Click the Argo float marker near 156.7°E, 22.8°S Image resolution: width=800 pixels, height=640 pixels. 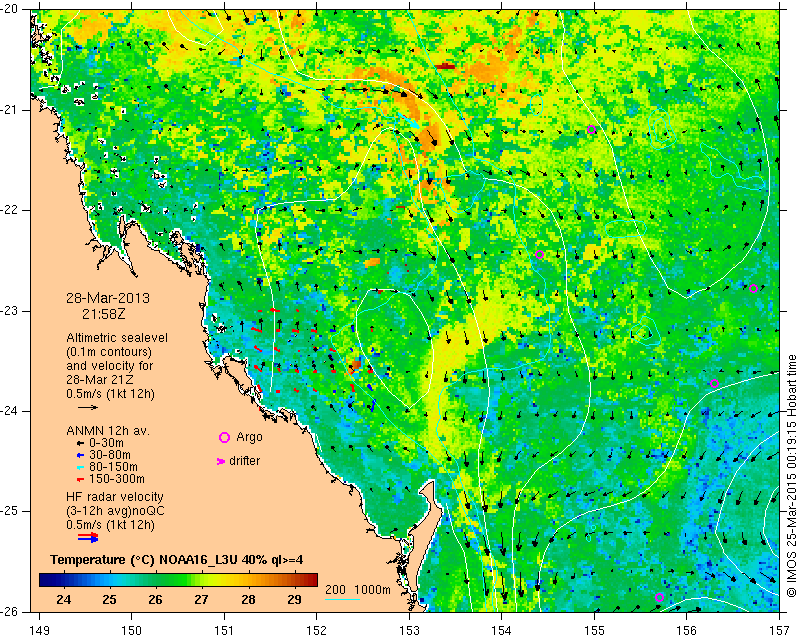(753, 288)
